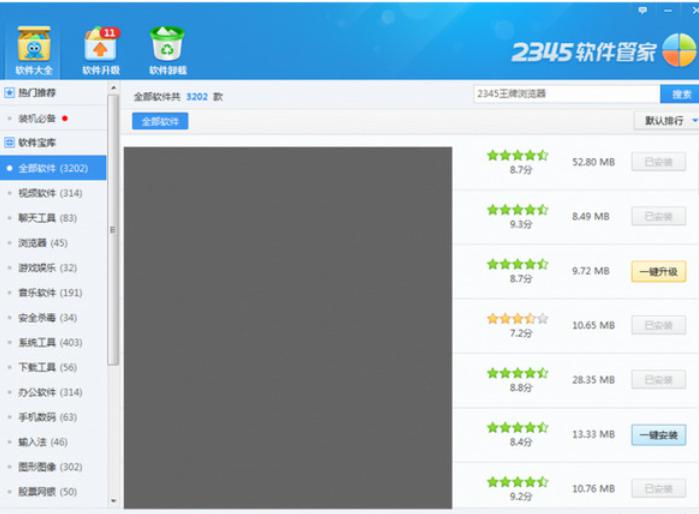Click the feedback speech-bubble icon in title bar
The width and height of the screenshot is (699, 514).
[642, 10]
